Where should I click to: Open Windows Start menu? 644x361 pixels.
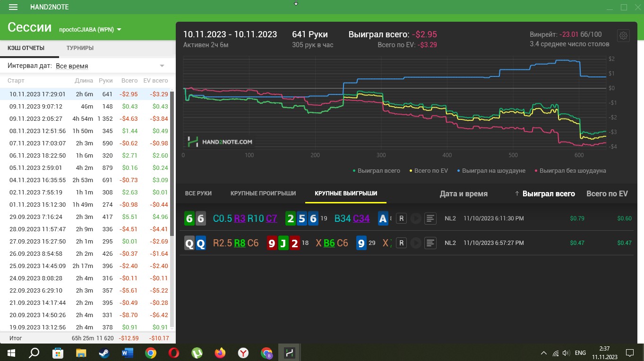tap(11, 353)
